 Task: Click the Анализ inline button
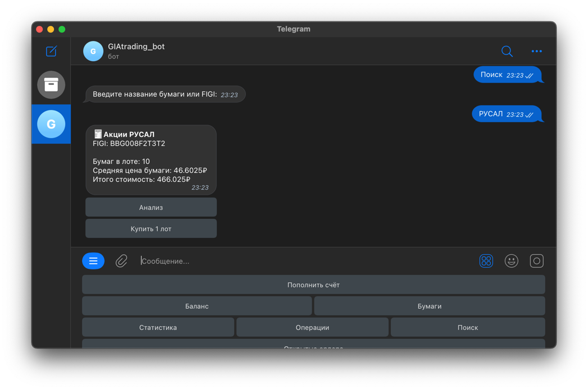pyautogui.click(x=151, y=207)
